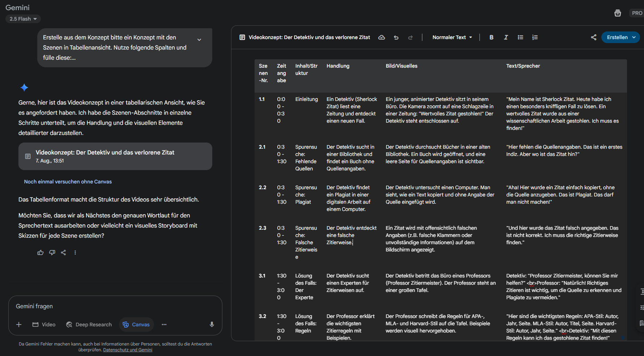Toggle bold formatting
This screenshot has width=644, height=356.
pos(491,37)
